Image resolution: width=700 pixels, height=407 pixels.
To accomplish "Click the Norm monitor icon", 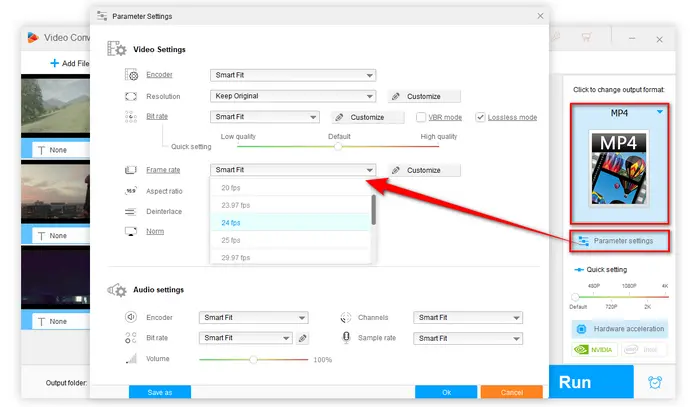I will 131,232.
